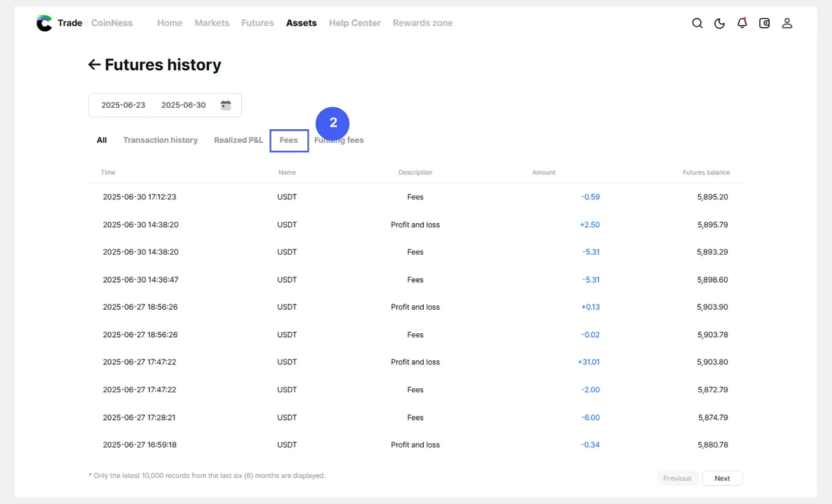Select the All filter tab
Image resolution: width=832 pixels, height=504 pixels.
(x=101, y=140)
